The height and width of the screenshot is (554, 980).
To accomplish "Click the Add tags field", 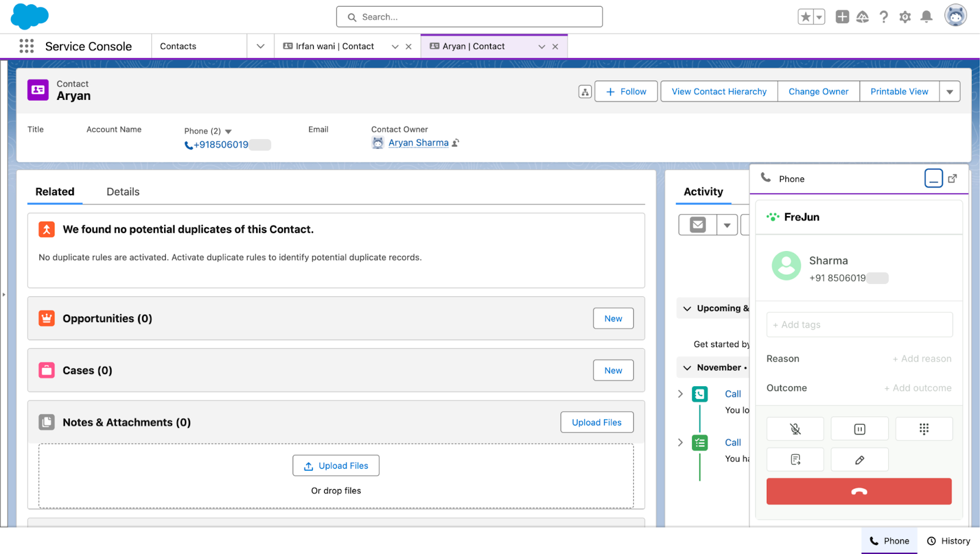I will 859,325.
